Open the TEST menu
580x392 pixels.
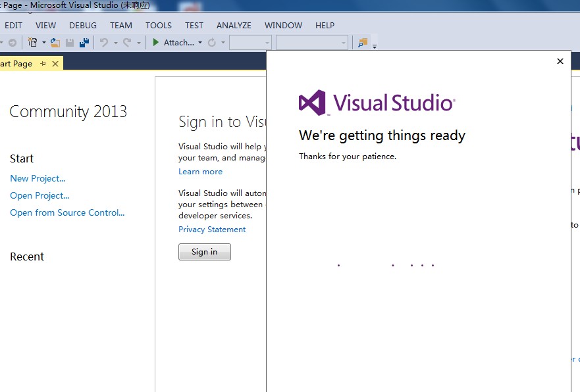194,25
